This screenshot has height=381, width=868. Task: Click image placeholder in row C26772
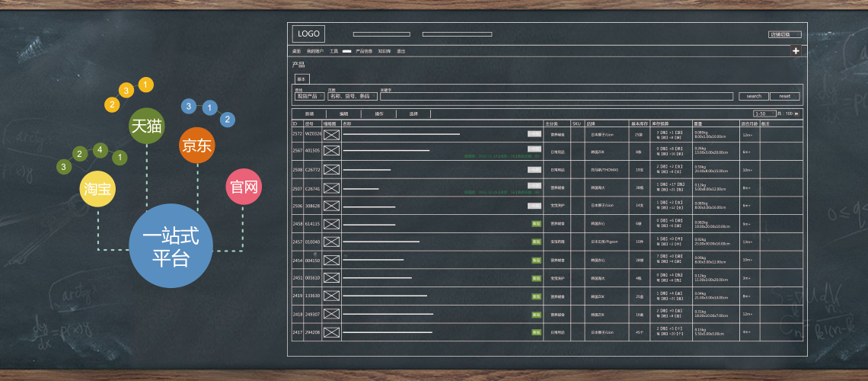click(x=331, y=169)
